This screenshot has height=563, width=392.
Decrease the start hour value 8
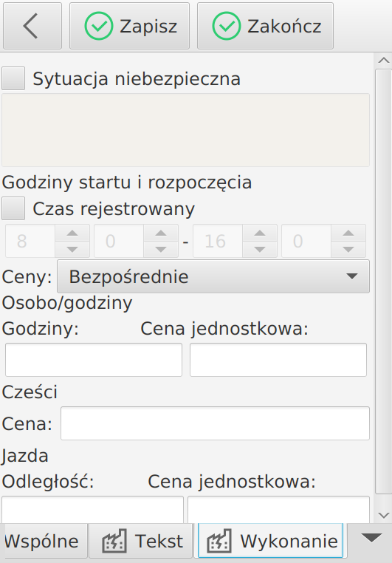[72, 249]
